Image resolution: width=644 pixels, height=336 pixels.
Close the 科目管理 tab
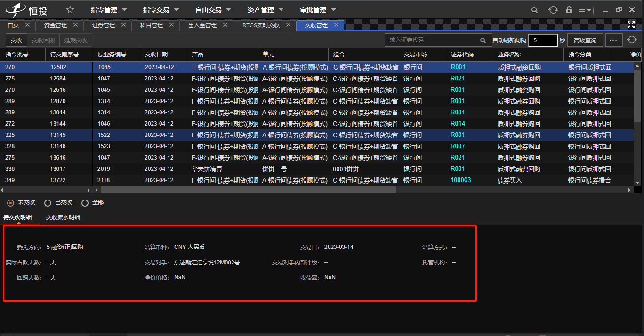(171, 25)
